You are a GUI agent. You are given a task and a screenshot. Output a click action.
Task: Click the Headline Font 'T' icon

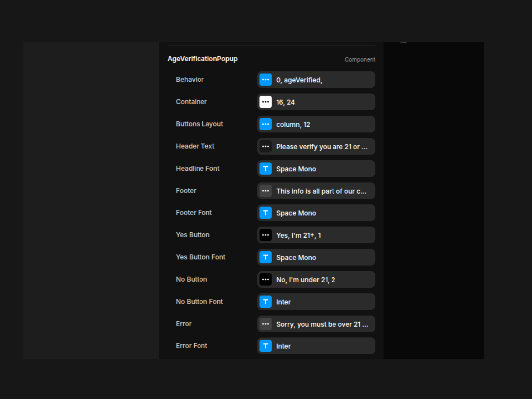265,169
